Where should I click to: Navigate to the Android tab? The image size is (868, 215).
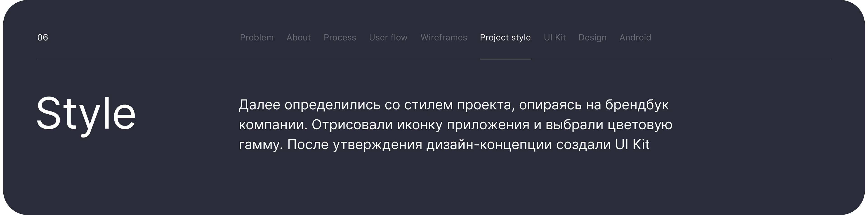(x=635, y=37)
